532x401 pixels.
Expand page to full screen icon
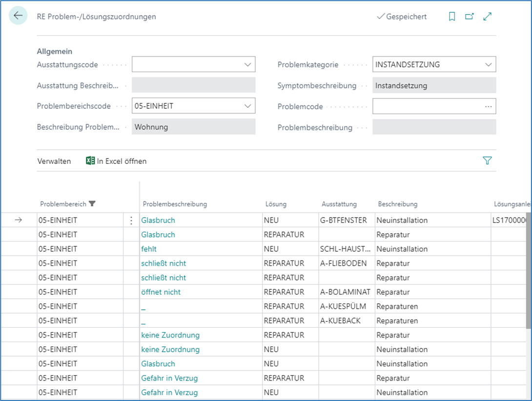click(487, 17)
